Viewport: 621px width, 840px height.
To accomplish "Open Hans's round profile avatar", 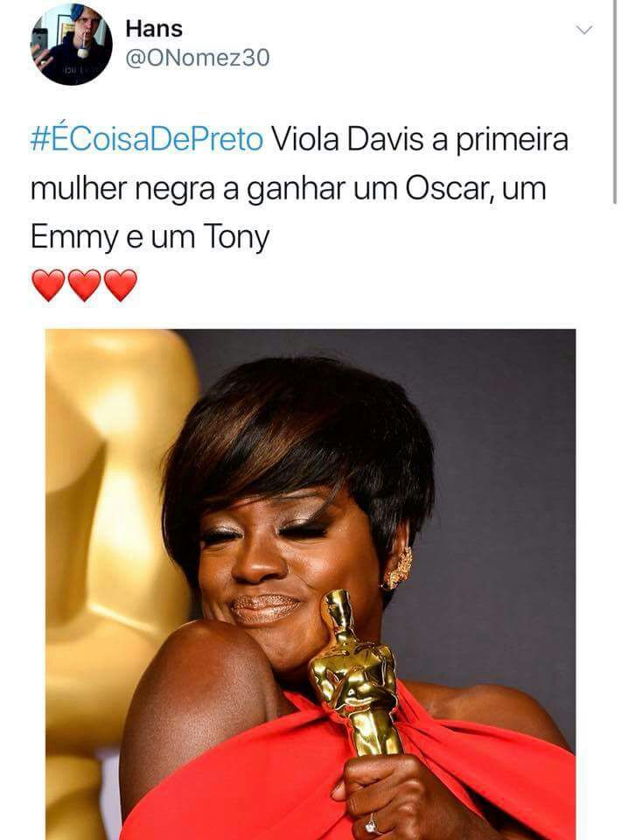I will [71, 44].
